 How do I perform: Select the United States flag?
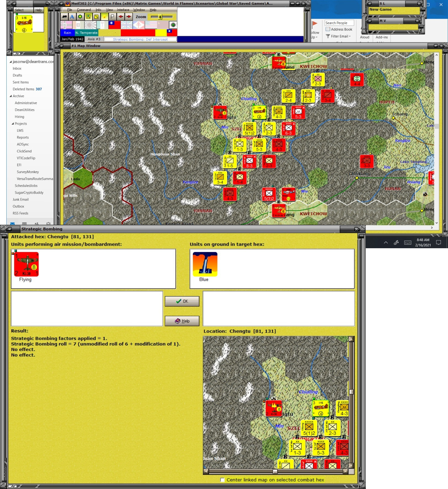[151, 25]
